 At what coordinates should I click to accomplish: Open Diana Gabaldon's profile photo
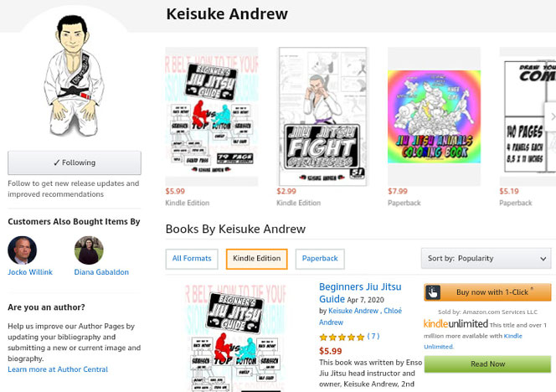click(x=89, y=250)
